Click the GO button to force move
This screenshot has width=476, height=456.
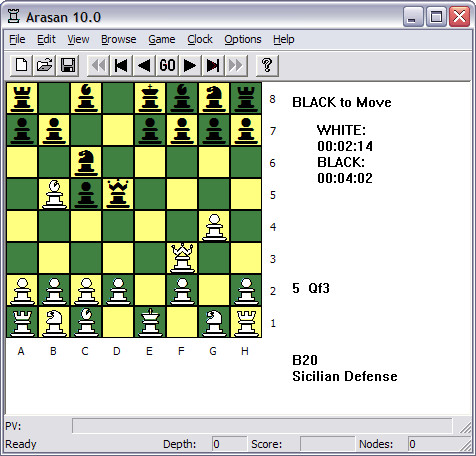[167, 65]
